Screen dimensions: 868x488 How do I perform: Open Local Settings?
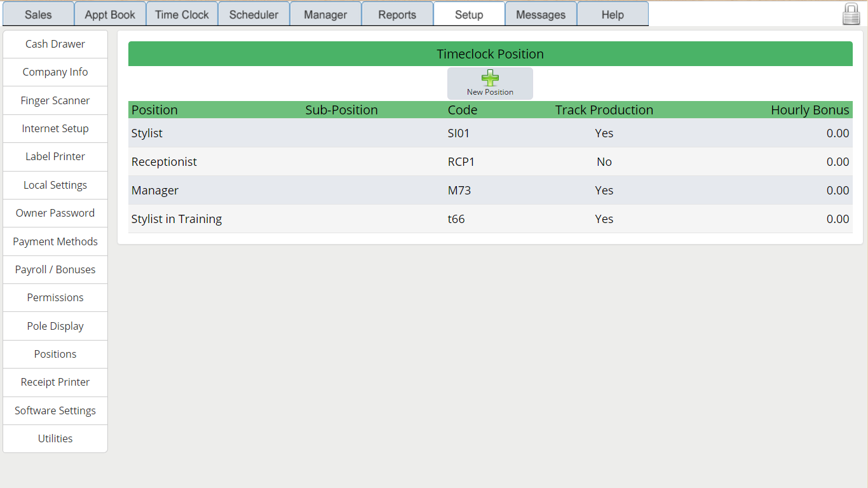pyautogui.click(x=55, y=185)
